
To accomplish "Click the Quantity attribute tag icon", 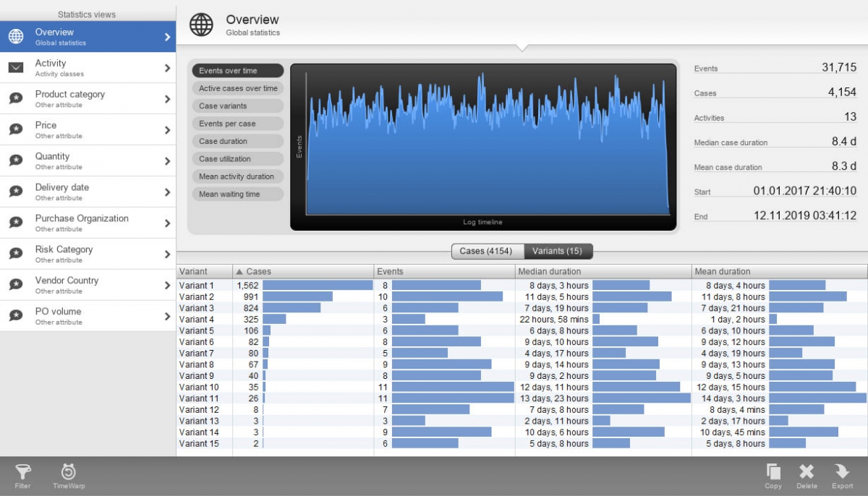I will click(x=14, y=160).
